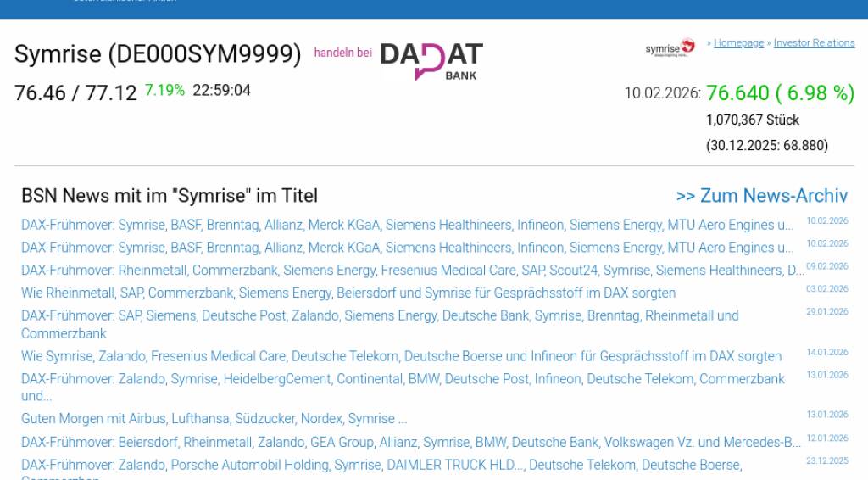868x480 pixels.
Task: Click the DADAT Bank logo
Action: pyautogui.click(x=431, y=60)
